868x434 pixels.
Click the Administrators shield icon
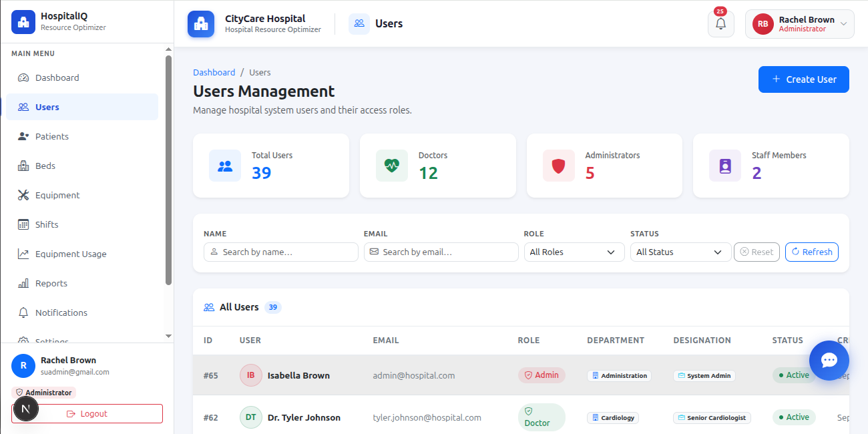point(559,166)
